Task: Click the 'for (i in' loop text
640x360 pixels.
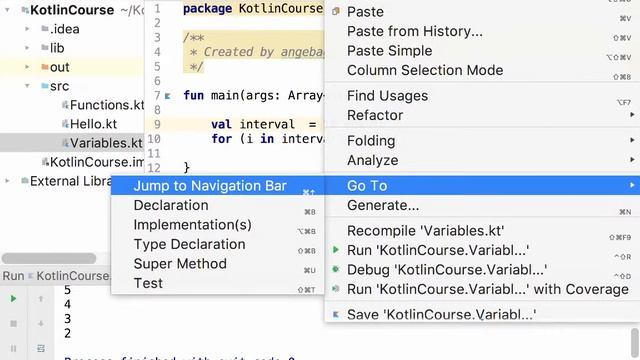Action: click(267, 139)
